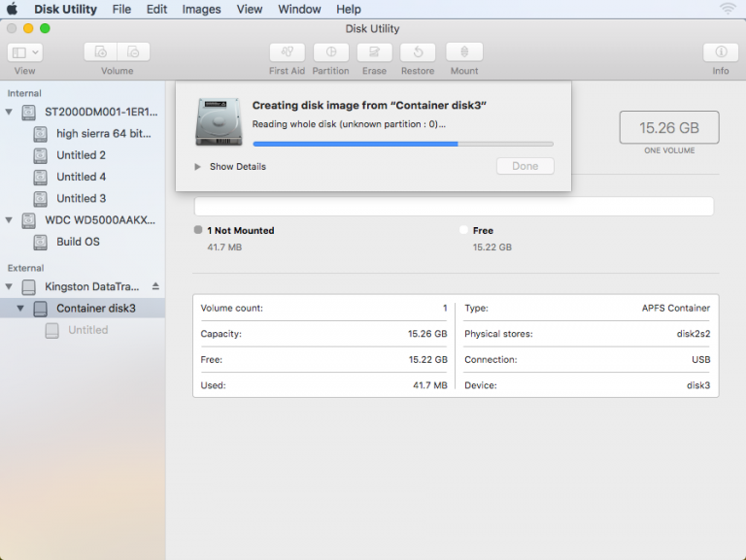
Task: Select 'Container disk3' label in sidebar
Action: click(95, 308)
